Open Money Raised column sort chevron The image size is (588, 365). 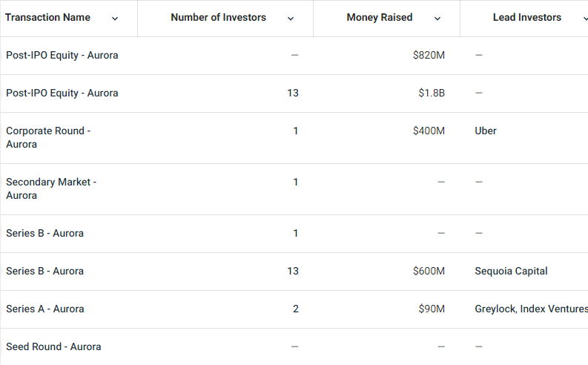click(x=437, y=19)
